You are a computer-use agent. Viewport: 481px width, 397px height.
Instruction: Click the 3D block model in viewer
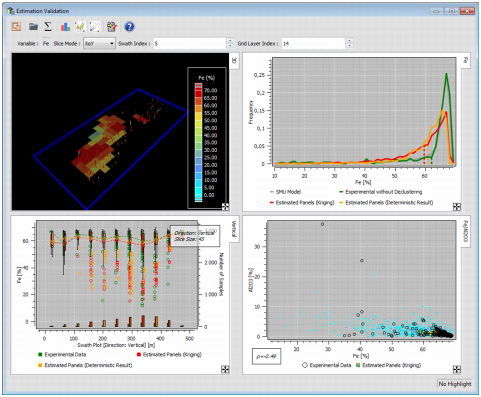(100, 147)
